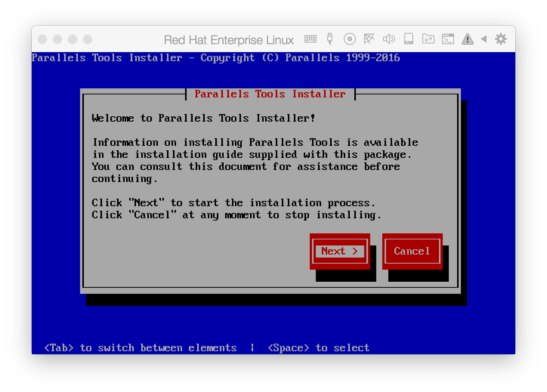Open the shared folders icon
The width and height of the screenshot is (547, 392).
click(x=428, y=39)
